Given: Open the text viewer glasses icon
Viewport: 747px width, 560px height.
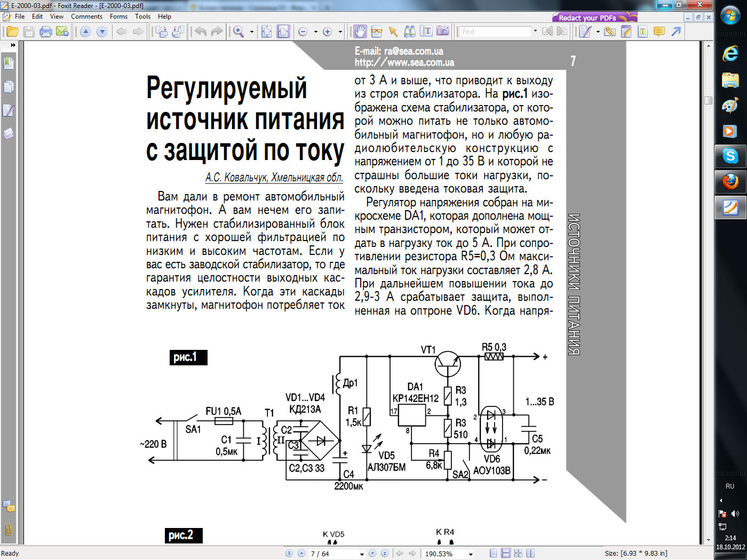Looking at the screenshot, I should pyautogui.click(x=377, y=32).
